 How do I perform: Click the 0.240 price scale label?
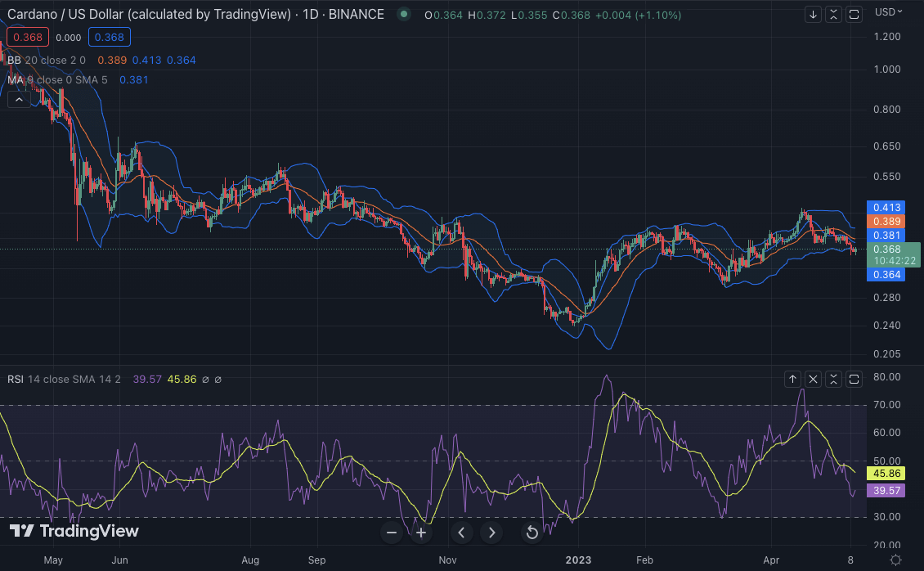pos(887,326)
